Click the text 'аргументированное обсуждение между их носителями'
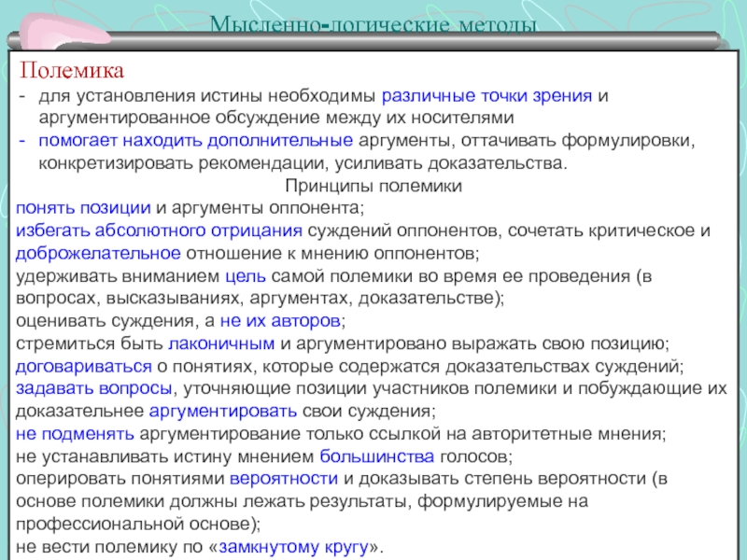 coord(276,119)
